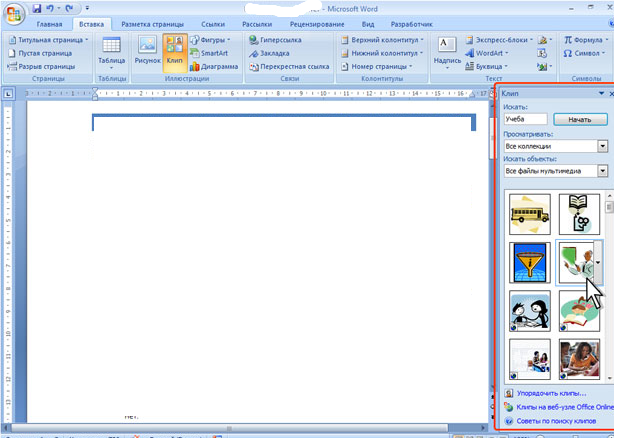Image resolution: width=617 pixels, height=439 pixels.
Task: Add a Закладка bookmark
Action: tap(269, 53)
